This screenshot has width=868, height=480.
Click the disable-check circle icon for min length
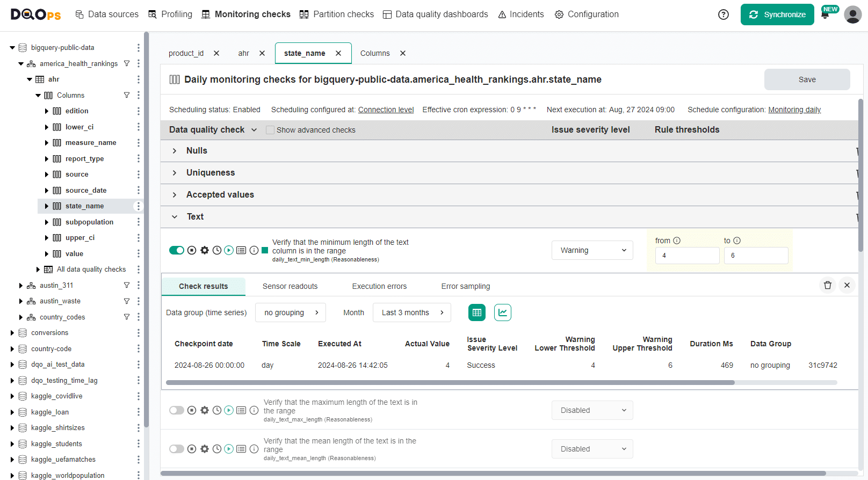tap(192, 250)
